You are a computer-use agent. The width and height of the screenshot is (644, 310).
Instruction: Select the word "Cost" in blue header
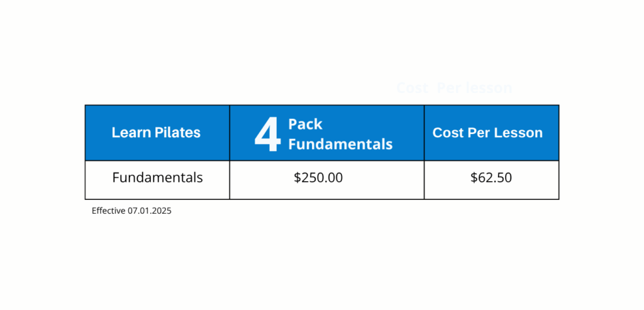point(447,133)
